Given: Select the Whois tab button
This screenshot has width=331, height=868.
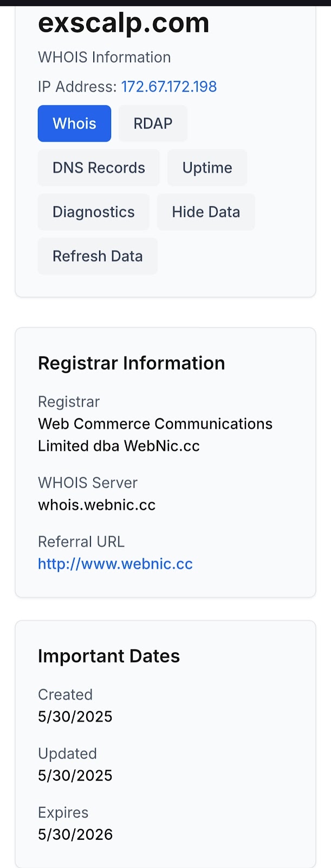Looking at the screenshot, I should coord(74,124).
